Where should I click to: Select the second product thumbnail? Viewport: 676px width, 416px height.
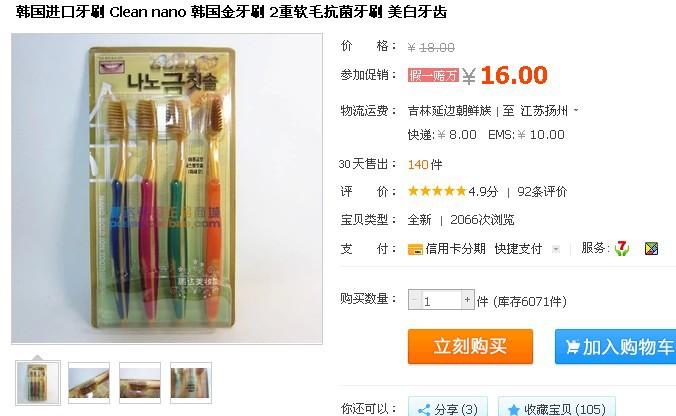[x=89, y=383]
